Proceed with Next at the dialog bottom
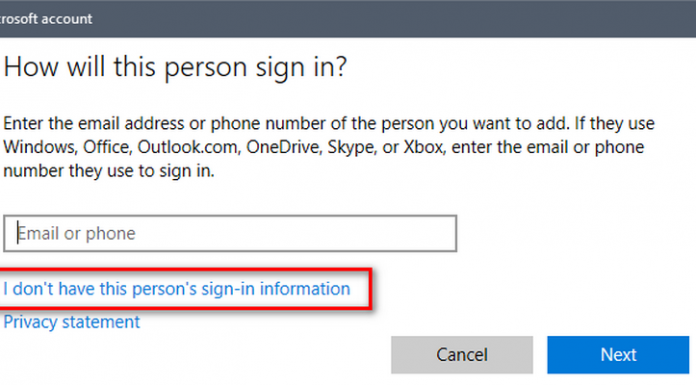Screen dimensions: 696x385 [x=618, y=354]
